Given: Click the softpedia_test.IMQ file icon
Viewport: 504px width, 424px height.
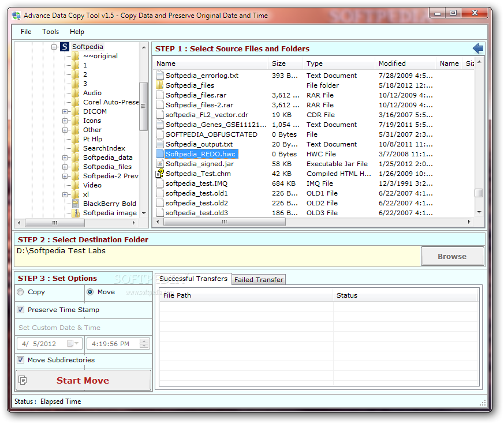Looking at the screenshot, I should (160, 183).
